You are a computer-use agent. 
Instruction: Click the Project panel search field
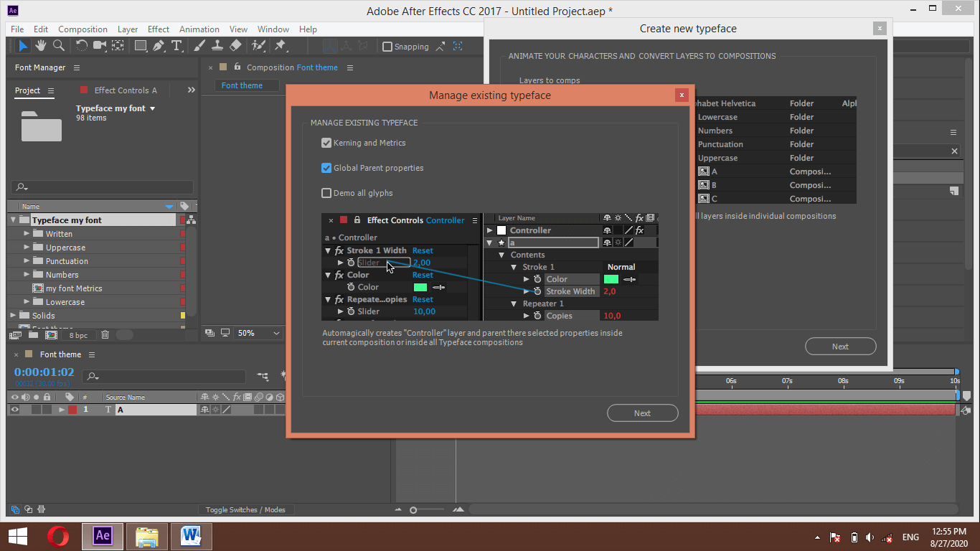click(101, 187)
